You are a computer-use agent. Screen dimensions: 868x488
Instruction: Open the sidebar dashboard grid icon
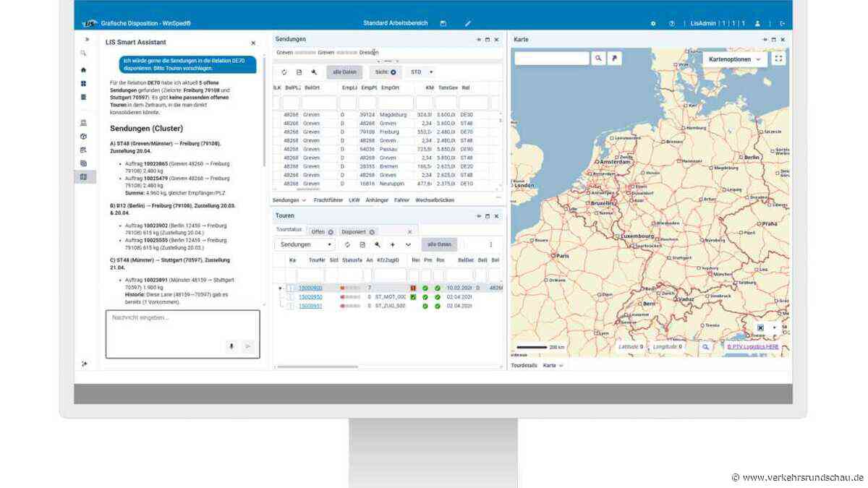[x=83, y=83]
